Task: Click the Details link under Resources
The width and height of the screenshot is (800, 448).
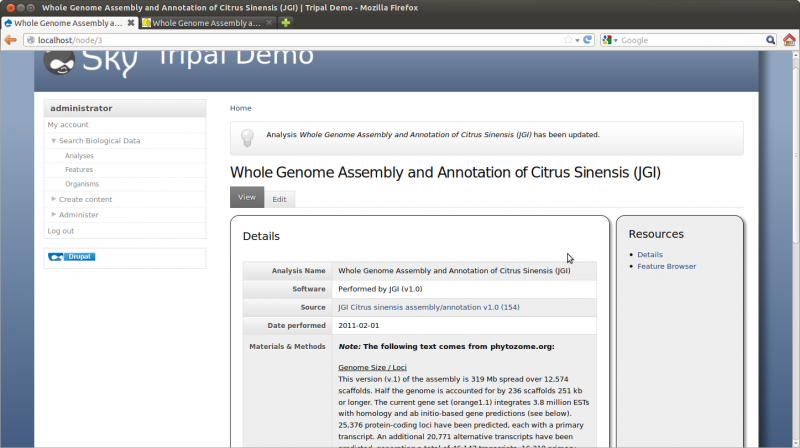Action: [x=649, y=255]
